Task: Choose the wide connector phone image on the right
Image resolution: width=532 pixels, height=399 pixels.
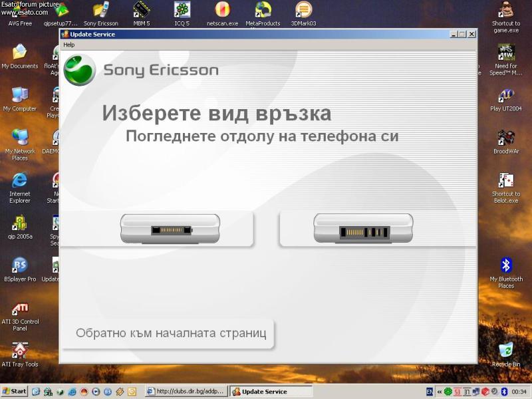Action: coord(363,228)
